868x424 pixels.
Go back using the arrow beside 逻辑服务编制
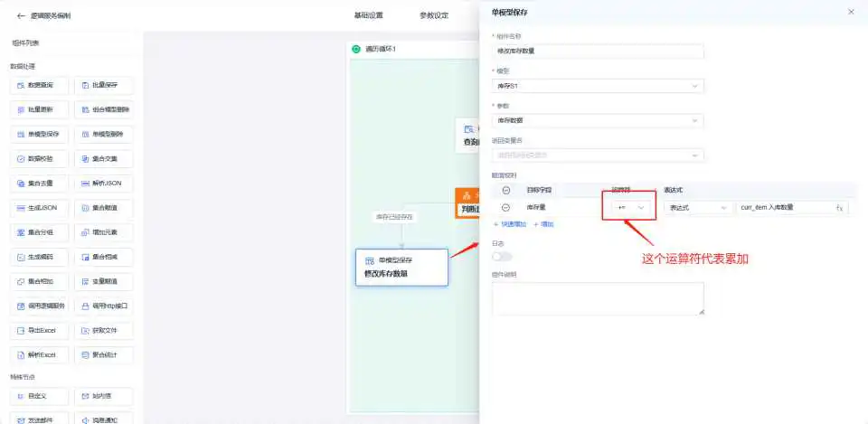click(21, 16)
